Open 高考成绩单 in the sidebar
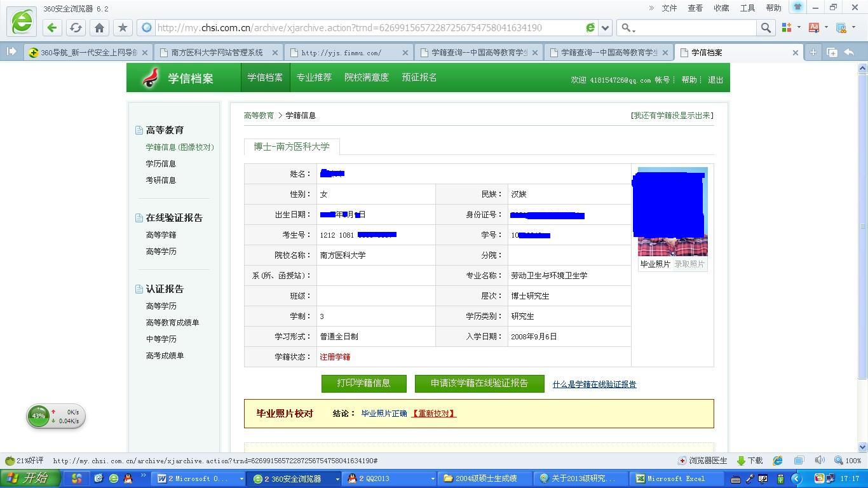This screenshot has height=488, width=868. click(x=165, y=356)
